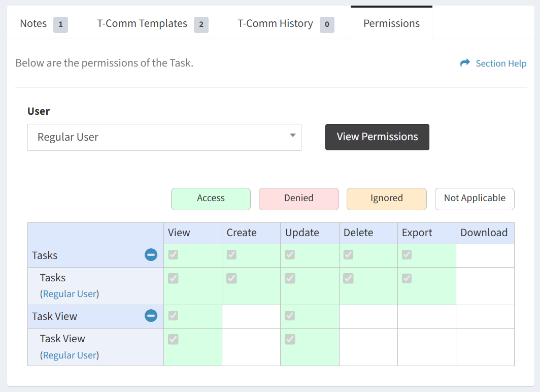The image size is (540, 392).
Task: Click the orange Ignored legend swatch
Action: coord(386,199)
